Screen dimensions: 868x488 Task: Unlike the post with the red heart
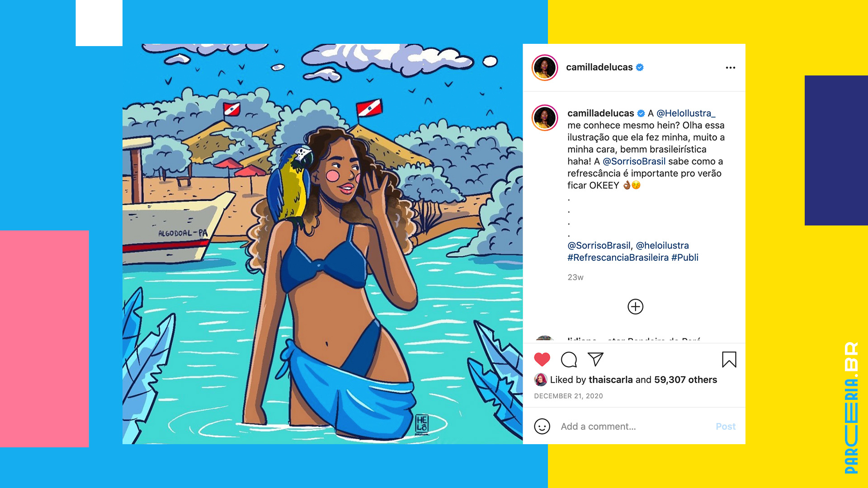pyautogui.click(x=542, y=360)
